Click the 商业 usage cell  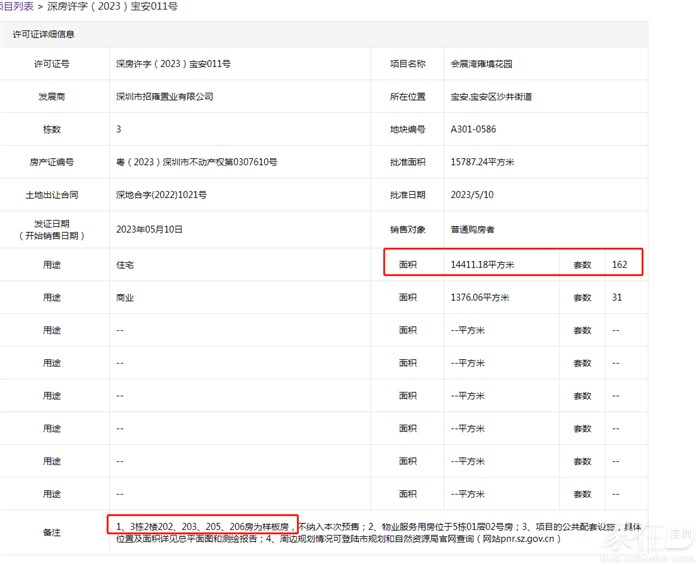coord(125,298)
